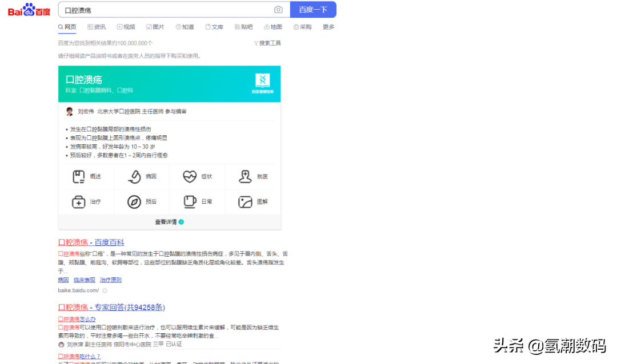Viewport: 617px width, 364px height.
Task: Switch to the 图片 (images) tab
Action: [x=155, y=26]
